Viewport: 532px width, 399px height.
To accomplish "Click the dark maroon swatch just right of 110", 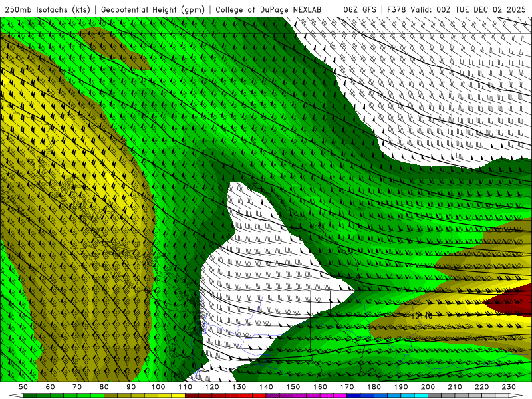I will click(192, 396).
